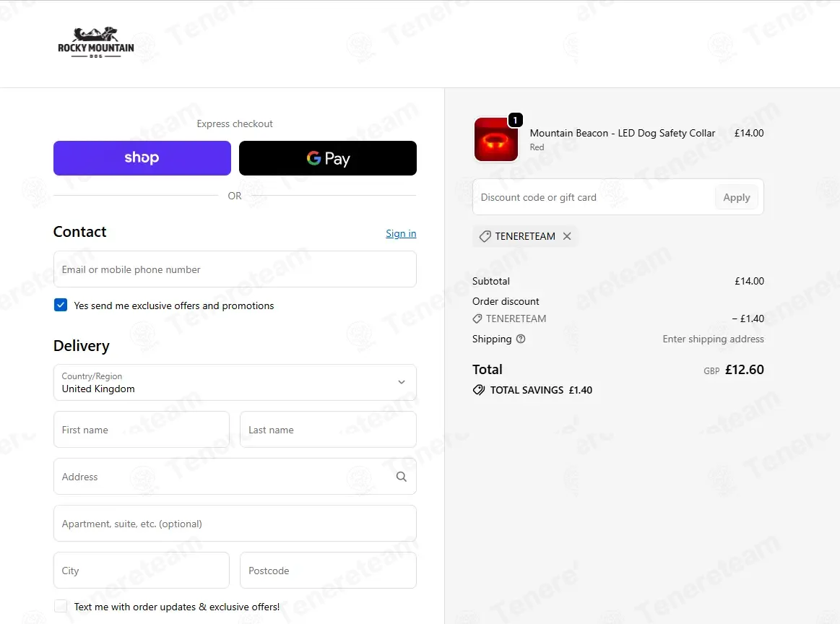This screenshot has height=624, width=840.
Task: Focus the Discount code or gift card field
Action: [x=594, y=197]
